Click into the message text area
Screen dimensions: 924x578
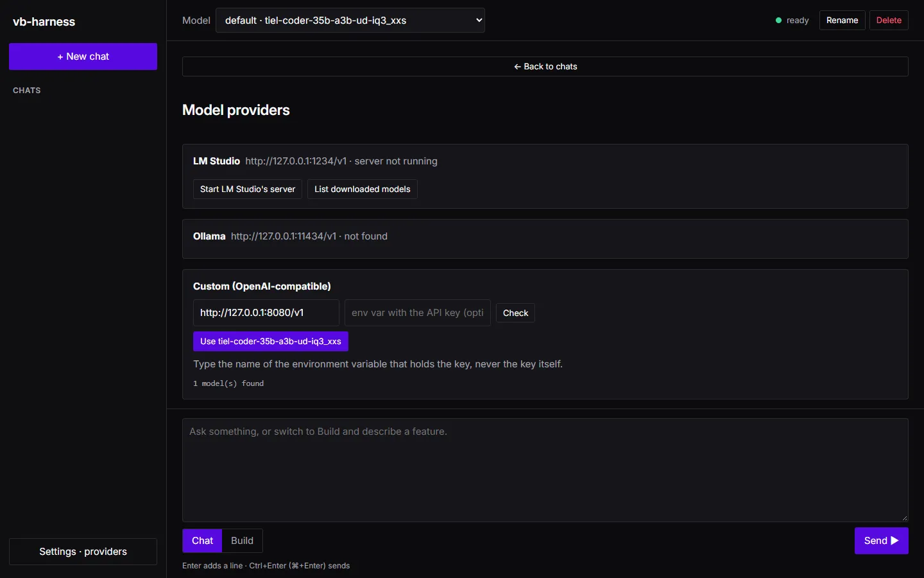pyautogui.click(x=545, y=470)
